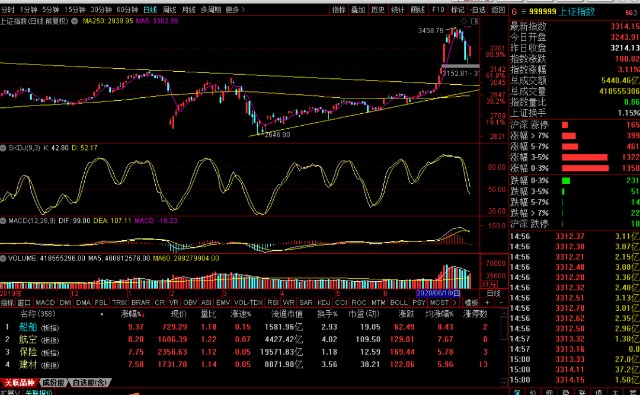Expand the 更多 periods menu

click(x=235, y=9)
